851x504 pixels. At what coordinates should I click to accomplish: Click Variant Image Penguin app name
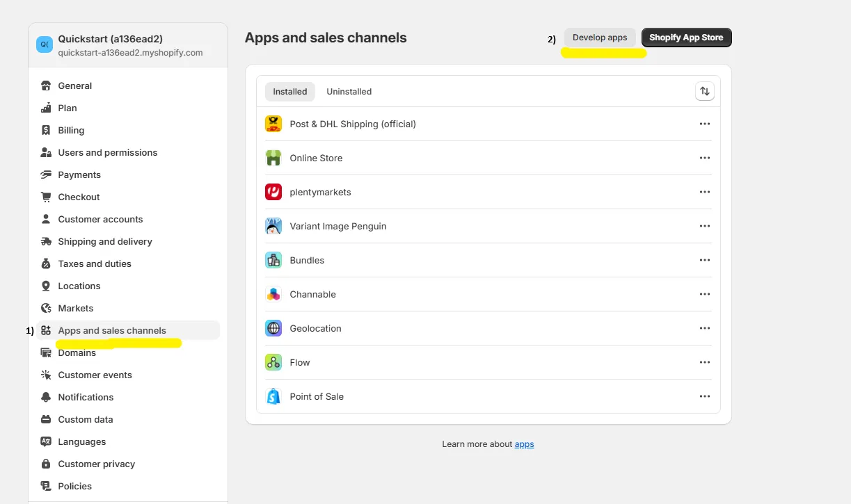pyautogui.click(x=338, y=226)
